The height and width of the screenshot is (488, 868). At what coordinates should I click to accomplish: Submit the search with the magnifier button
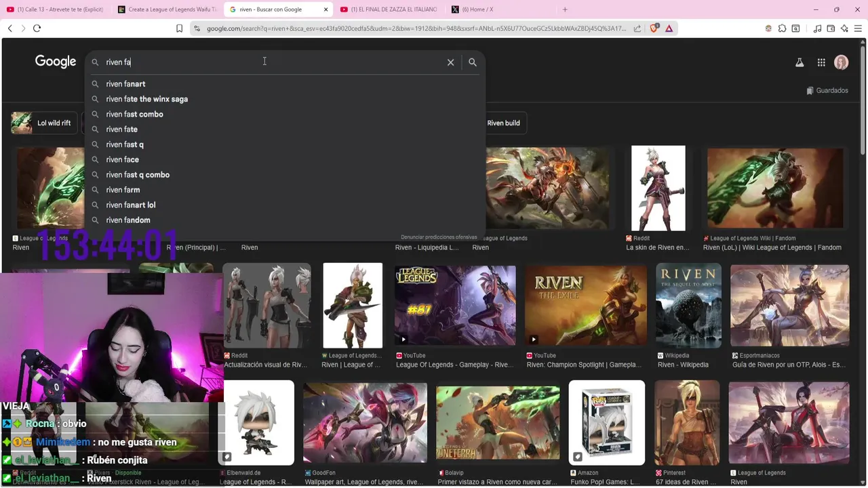[473, 62]
